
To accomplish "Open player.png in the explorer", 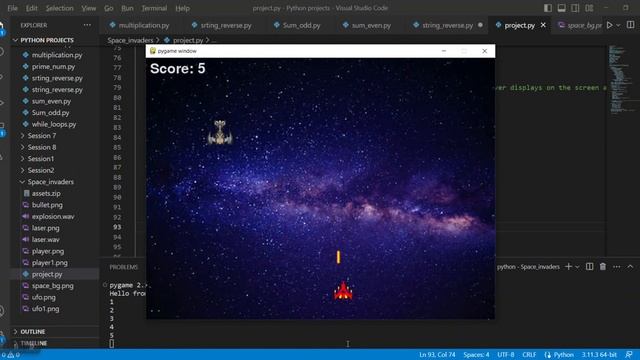I will click(x=48, y=251).
